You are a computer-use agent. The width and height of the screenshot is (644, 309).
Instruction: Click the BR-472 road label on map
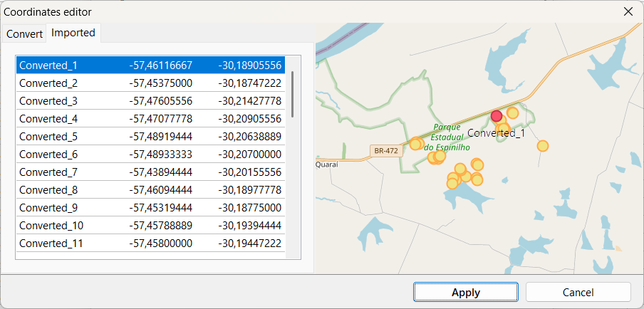point(386,151)
